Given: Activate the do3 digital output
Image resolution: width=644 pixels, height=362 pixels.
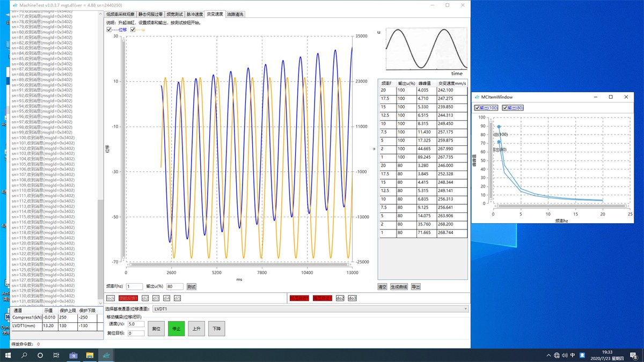Looking at the screenshot, I should point(353,298).
